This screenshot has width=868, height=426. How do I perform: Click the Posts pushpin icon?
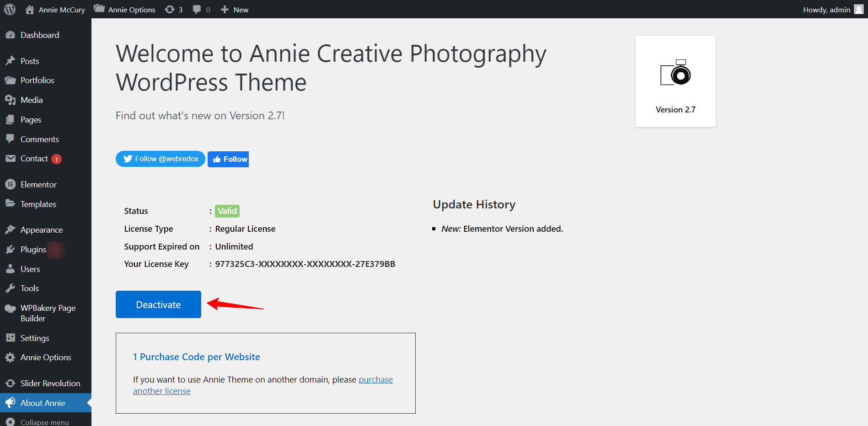tap(10, 61)
